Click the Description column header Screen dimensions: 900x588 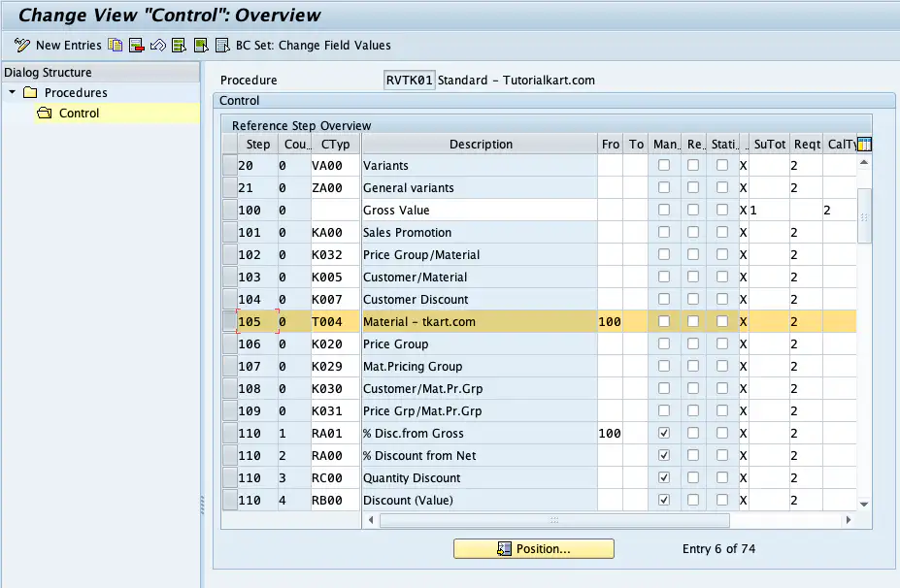480,144
